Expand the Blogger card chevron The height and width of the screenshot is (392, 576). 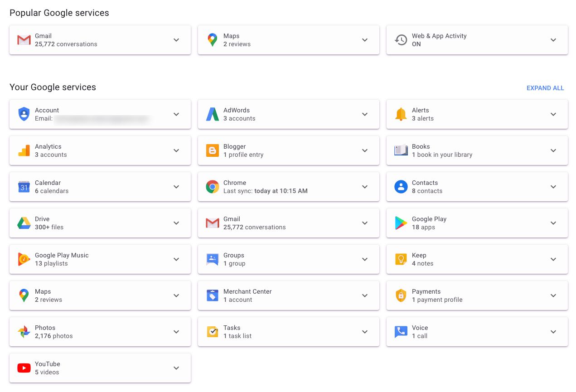point(365,150)
